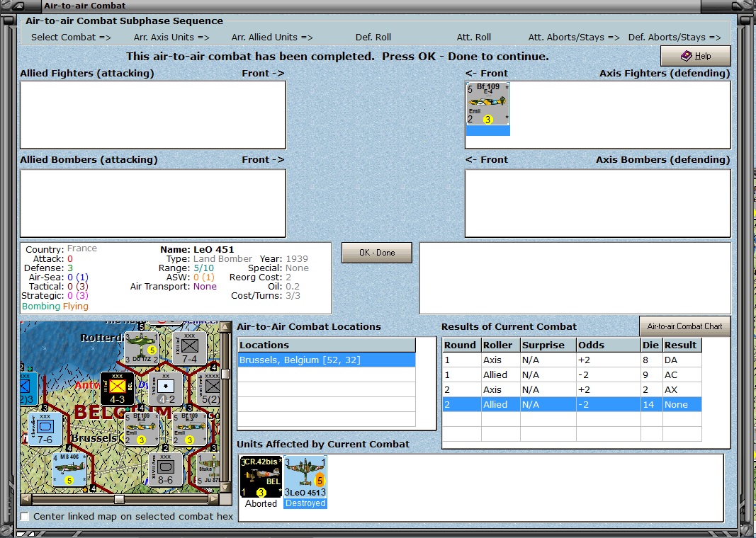Open Help with the book icon button
This screenshot has width=756, height=538.
click(695, 56)
